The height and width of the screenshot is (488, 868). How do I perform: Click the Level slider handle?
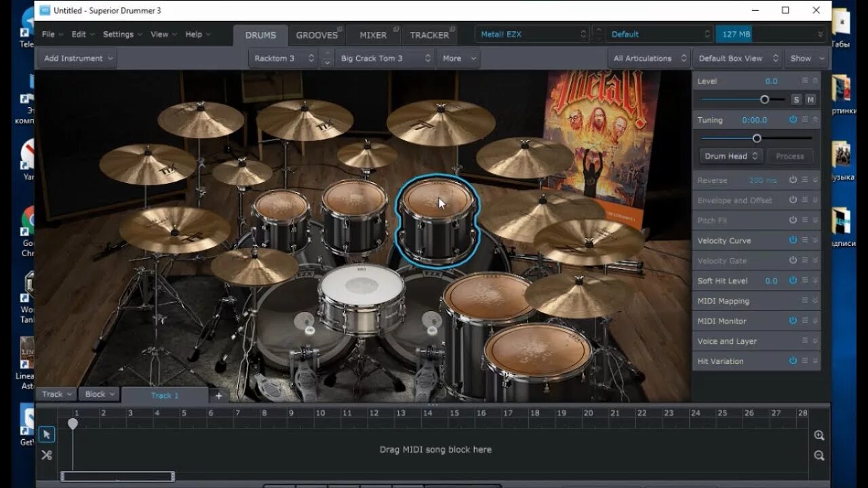(x=764, y=100)
